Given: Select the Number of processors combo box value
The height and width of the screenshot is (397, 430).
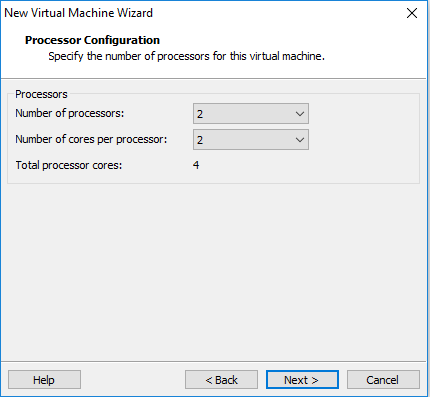Looking at the screenshot, I should click(x=251, y=114).
